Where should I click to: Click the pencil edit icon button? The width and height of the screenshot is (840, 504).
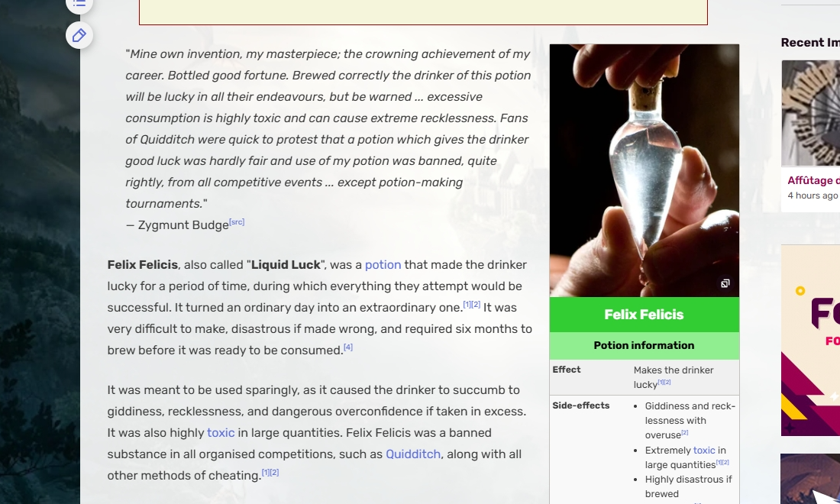(79, 35)
